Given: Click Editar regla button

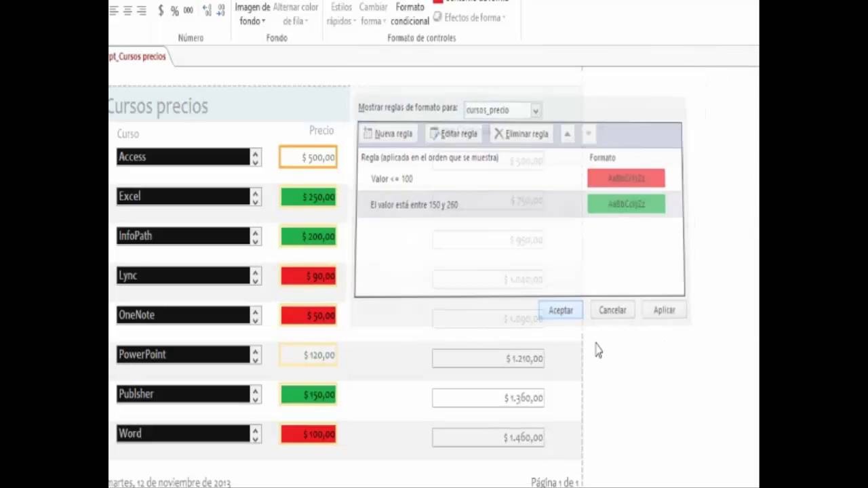Looking at the screenshot, I should click(454, 134).
